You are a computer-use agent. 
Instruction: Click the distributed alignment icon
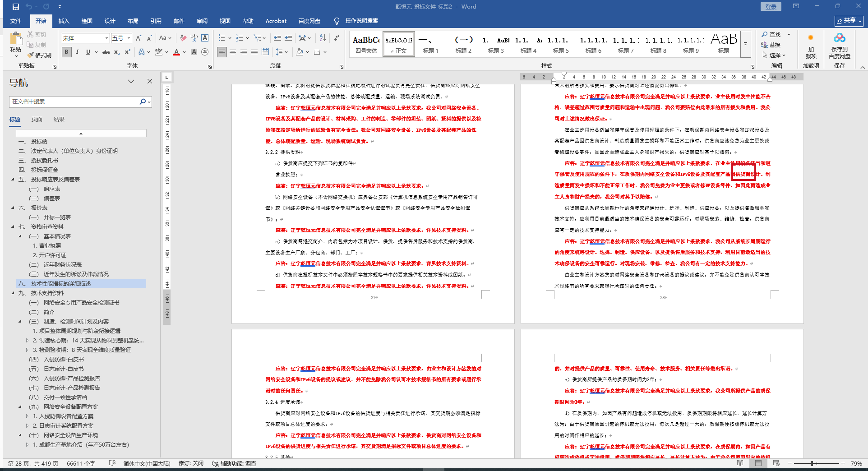(265, 52)
